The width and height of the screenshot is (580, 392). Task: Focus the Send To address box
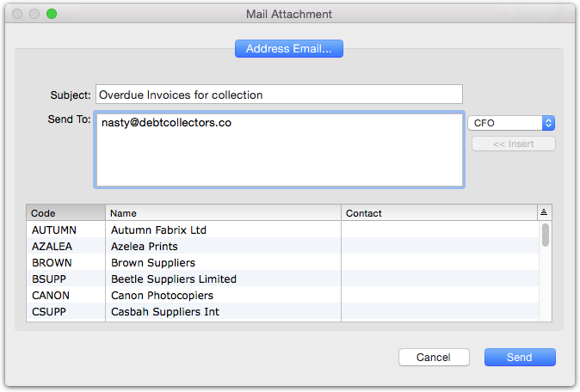click(280, 150)
